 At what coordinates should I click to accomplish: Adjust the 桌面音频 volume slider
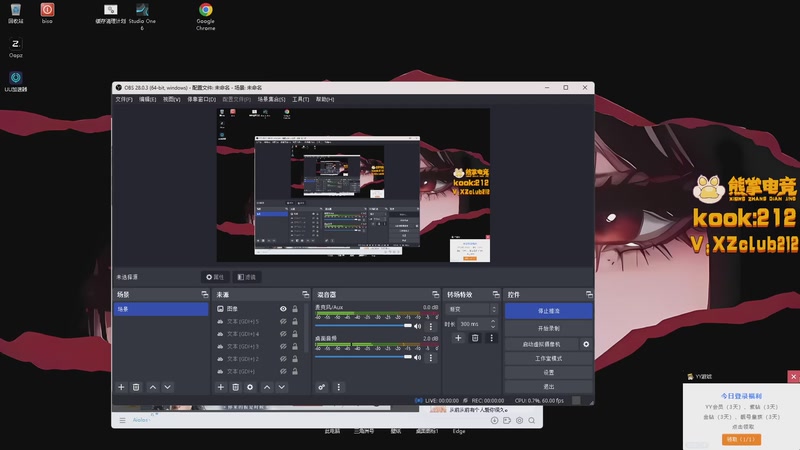363,357
